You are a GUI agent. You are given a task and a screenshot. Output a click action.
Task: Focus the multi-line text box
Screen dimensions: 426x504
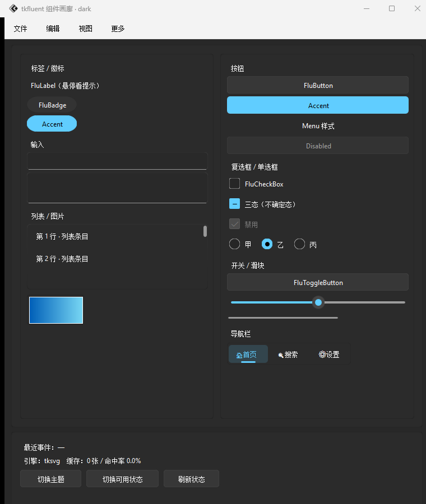click(x=118, y=188)
